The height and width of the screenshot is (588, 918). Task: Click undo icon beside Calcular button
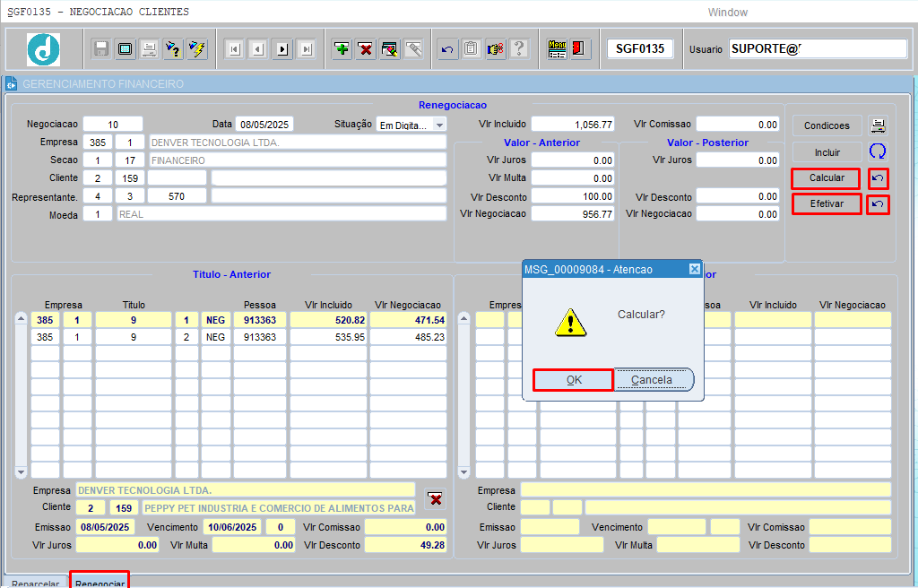coord(878,178)
